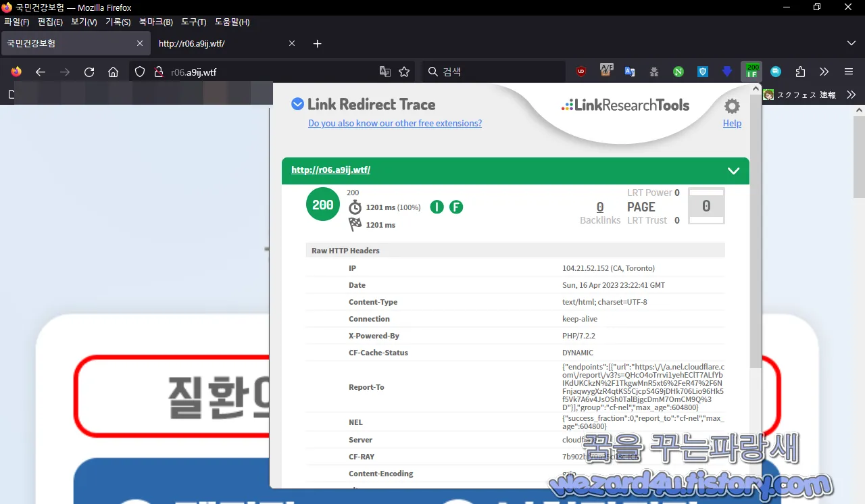Go to Firefox home page

coord(114,72)
